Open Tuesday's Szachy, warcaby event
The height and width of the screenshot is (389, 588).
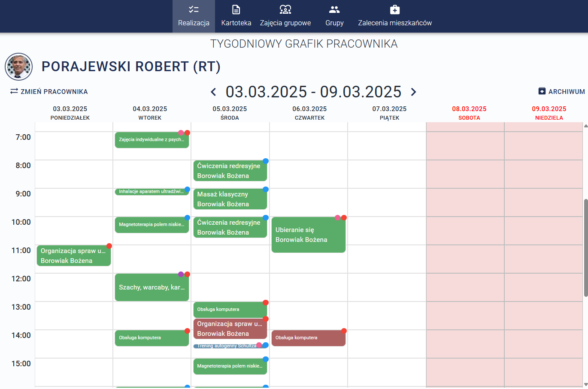(x=152, y=287)
